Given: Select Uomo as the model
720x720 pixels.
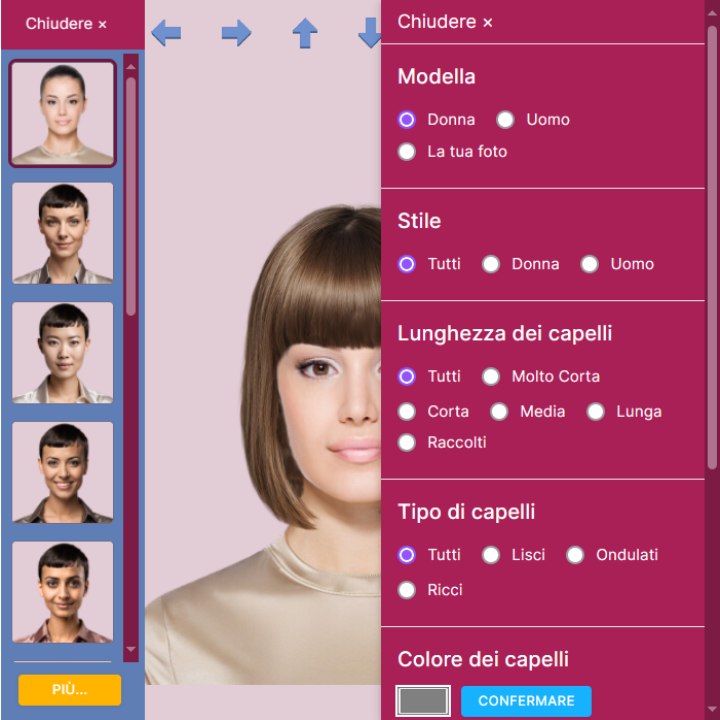Looking at the screenshot, I should pyautogui.click(x=506, y=120).
